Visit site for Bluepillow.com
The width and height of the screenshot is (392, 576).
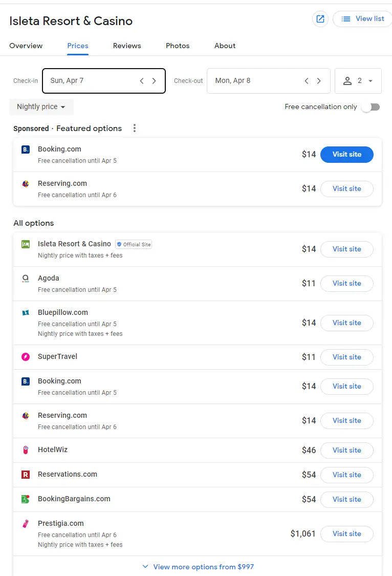point(347,323)
